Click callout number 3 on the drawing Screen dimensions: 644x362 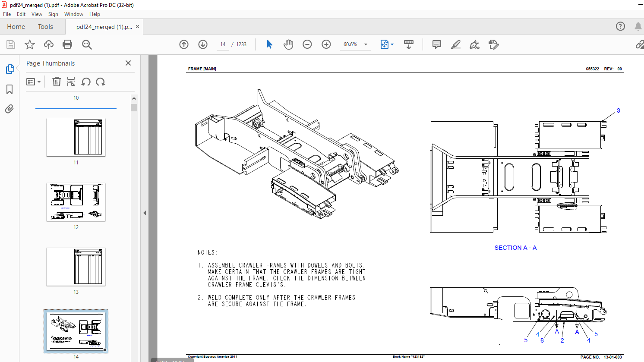(x=618, y=110)
